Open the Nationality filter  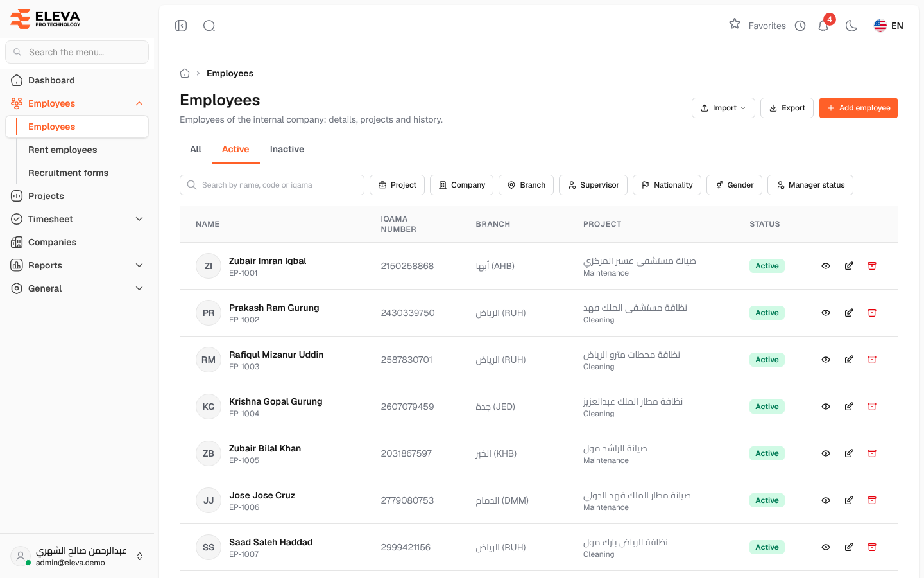click(667, 185)
